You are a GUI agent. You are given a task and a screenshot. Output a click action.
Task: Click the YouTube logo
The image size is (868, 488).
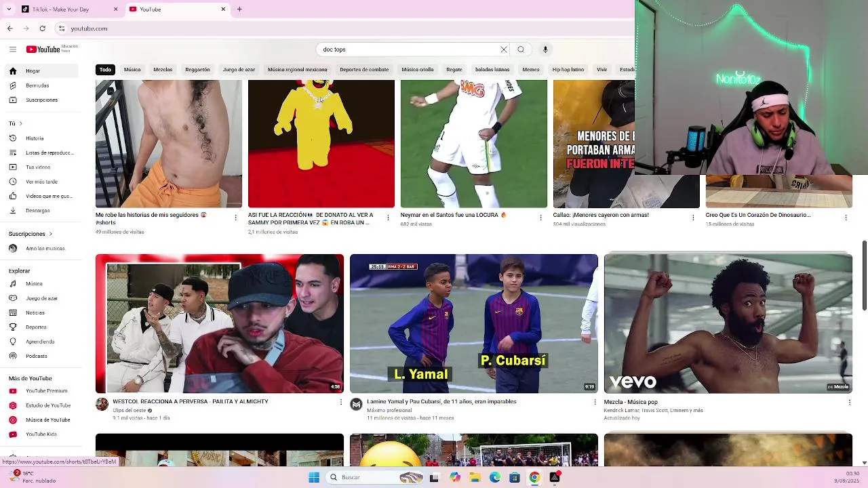tap(43, 49)
